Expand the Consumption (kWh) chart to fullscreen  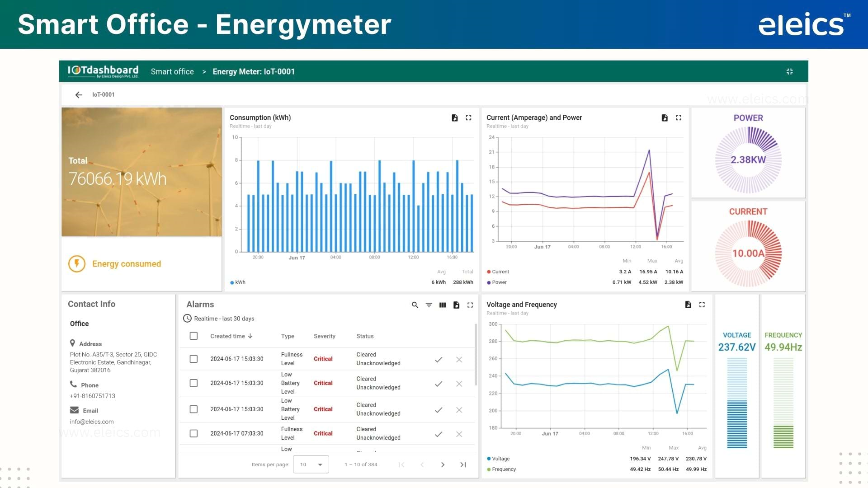click(469, 117)
